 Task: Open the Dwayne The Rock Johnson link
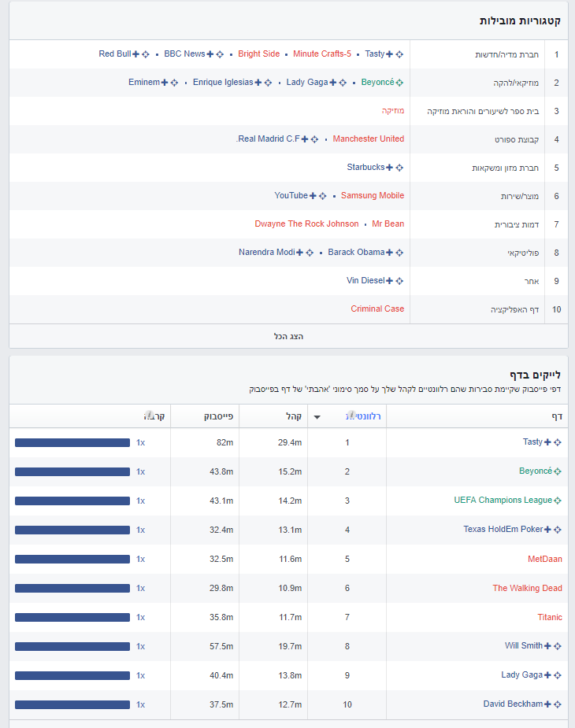306,224
